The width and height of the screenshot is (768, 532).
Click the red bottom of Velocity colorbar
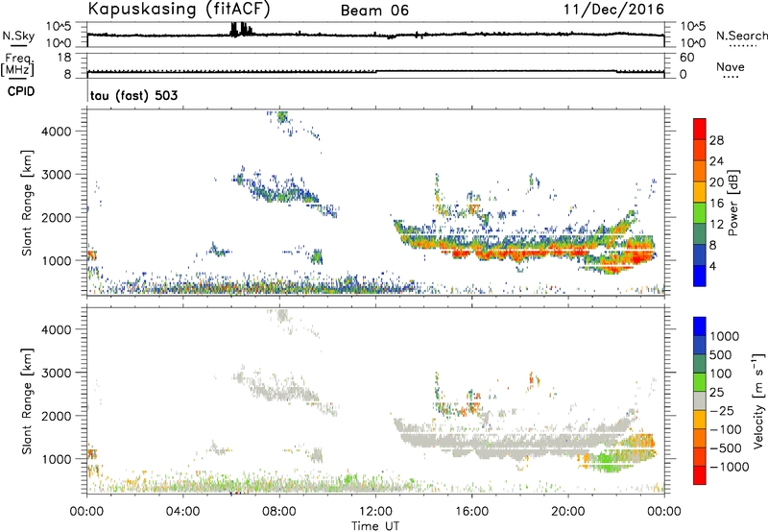(700, 475)
